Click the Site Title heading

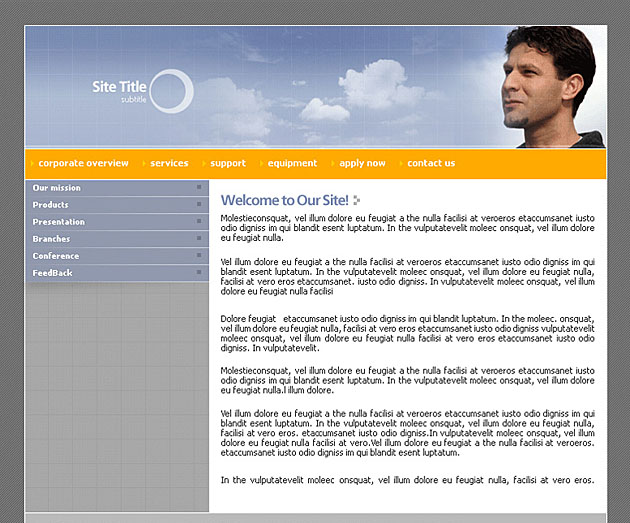pos(119,86)
